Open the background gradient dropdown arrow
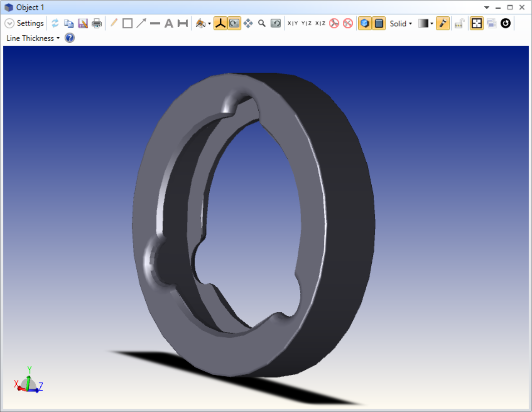Image resolution: width=532 pixels, height=412 pixels. 432,24
